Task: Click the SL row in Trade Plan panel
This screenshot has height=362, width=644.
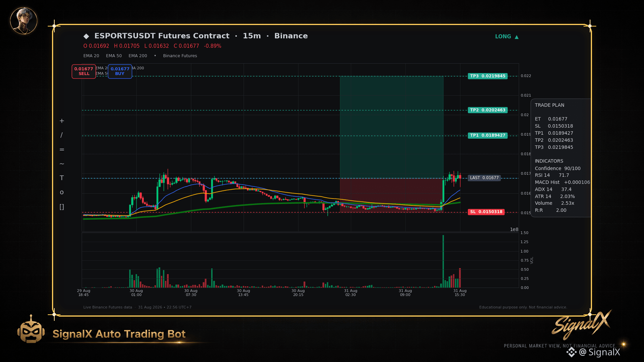Action: click(554, 126)
